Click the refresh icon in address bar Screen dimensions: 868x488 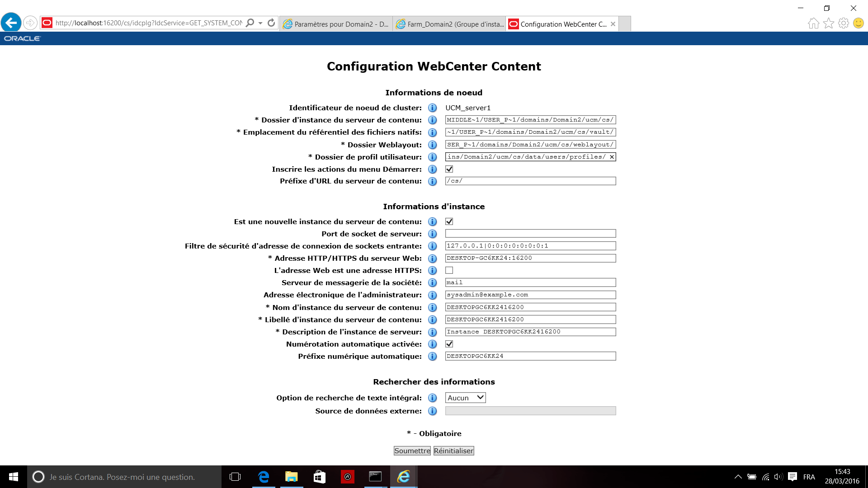click(x=271, y=23)
